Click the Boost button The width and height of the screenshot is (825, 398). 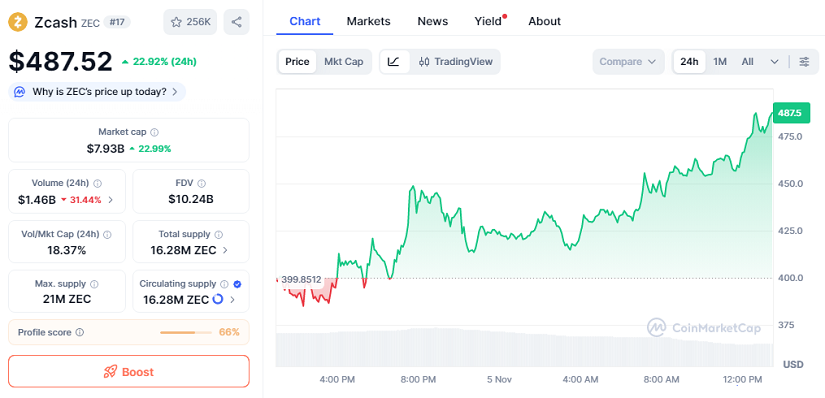coord(129,372)
